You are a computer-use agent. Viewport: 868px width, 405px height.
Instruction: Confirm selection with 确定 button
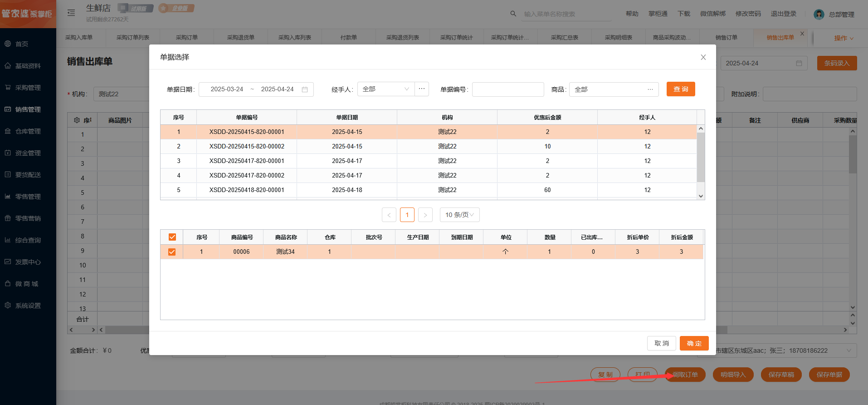(694, 343)
